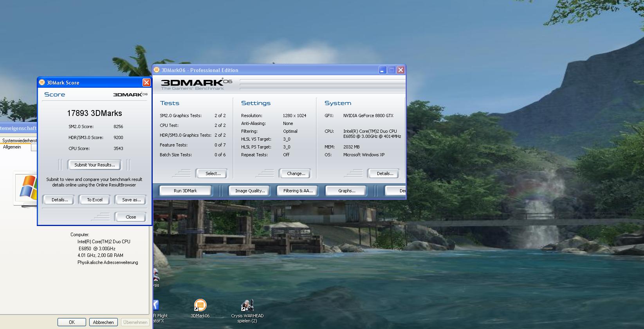The height and width of the screenshot is (329, 644).
Task: Click 4.01 GHz, 2,00 GB RAM text
Action: (100, 255)
